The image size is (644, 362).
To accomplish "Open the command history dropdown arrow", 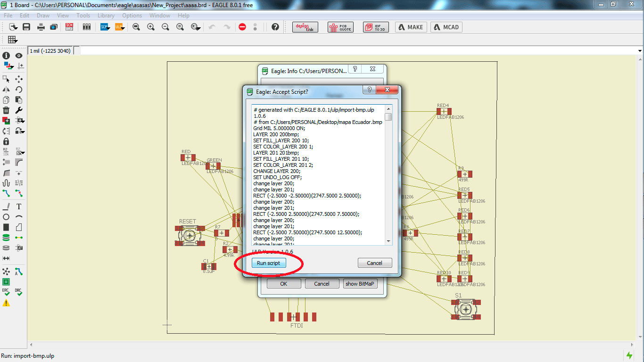I will (x=640, y=50).
